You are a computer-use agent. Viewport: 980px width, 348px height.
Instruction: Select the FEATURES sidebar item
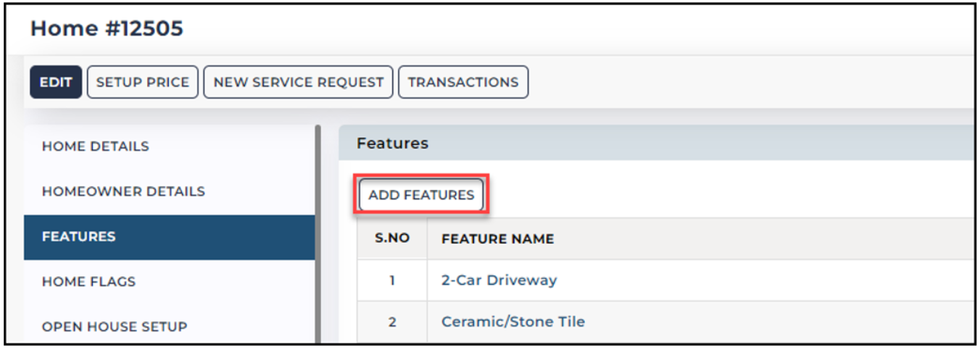[x=169, y=236]
